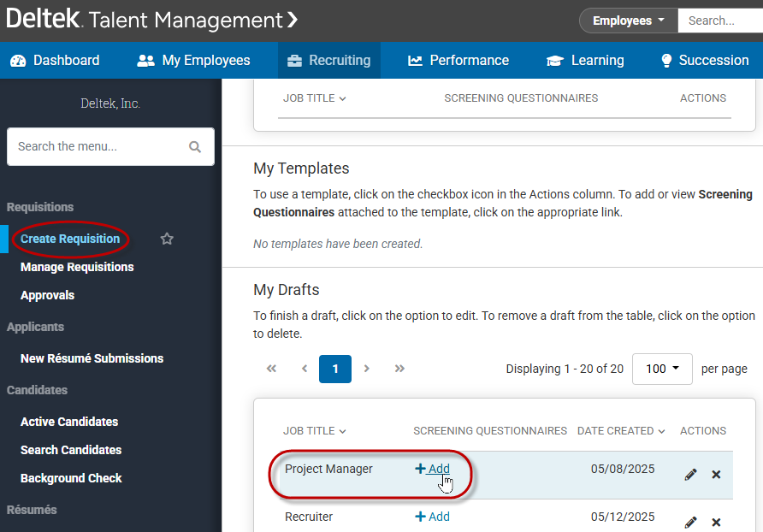The width and height of the screenshot is (763, 532).
Task: Edit the Project Manager draft
Action: click(x=690, y=475)
